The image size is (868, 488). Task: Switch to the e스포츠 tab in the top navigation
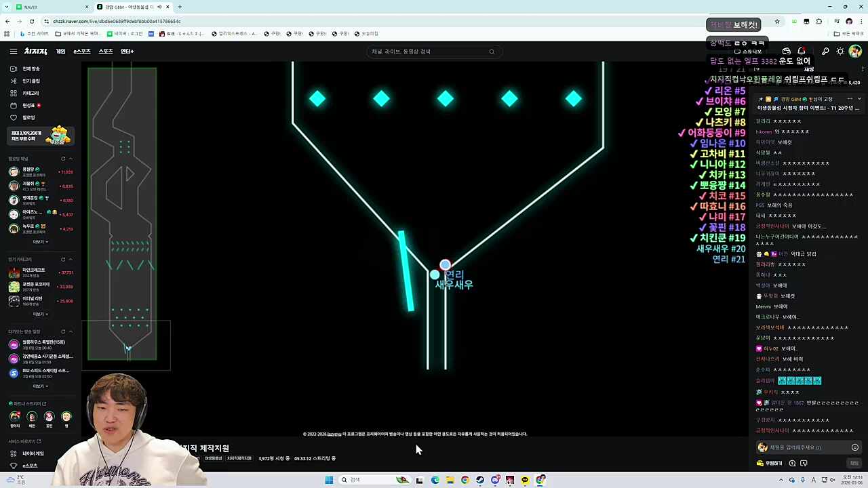tap(82, 52)
